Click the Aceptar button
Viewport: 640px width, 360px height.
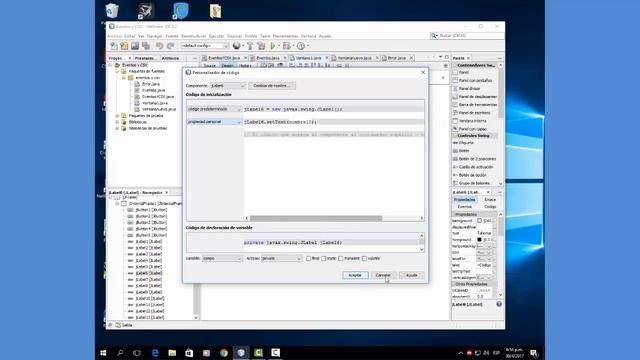click(355, 276)
